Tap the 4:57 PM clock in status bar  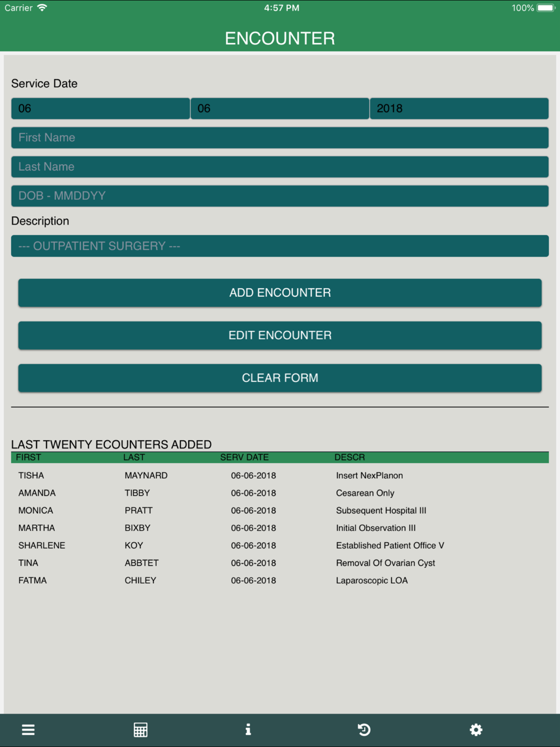coord(282,8)
